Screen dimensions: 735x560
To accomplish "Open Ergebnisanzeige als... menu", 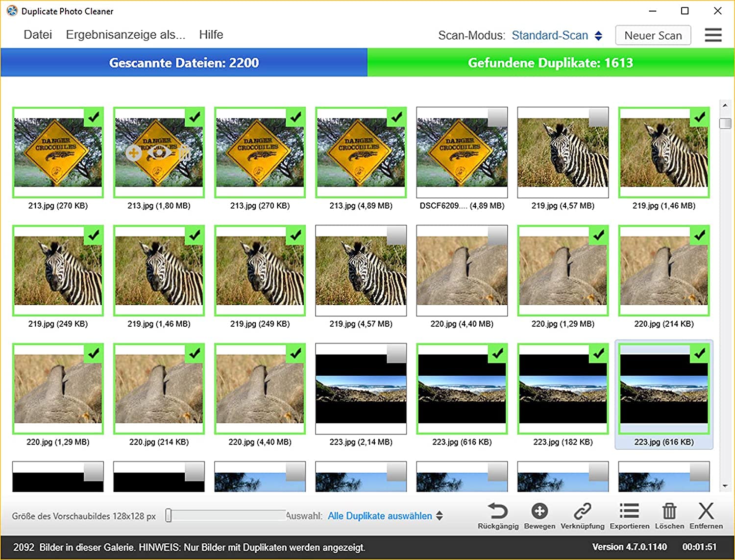I will [x=125, y=35].
